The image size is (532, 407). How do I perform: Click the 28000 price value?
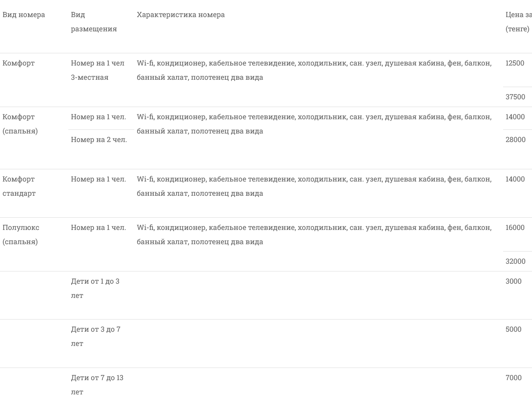click(515, 140)
